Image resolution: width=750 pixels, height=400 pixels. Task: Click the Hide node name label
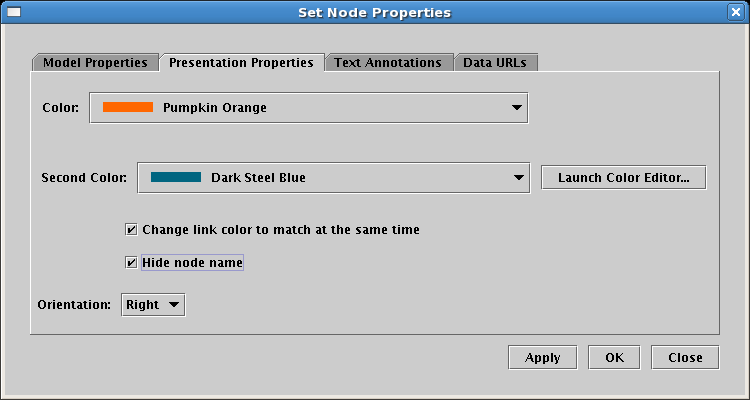point(192,263)
